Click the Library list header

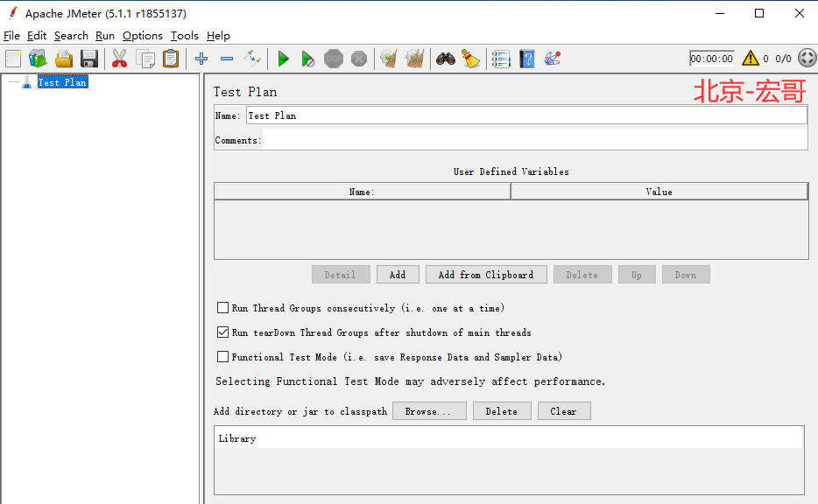(x=509, y=438)
